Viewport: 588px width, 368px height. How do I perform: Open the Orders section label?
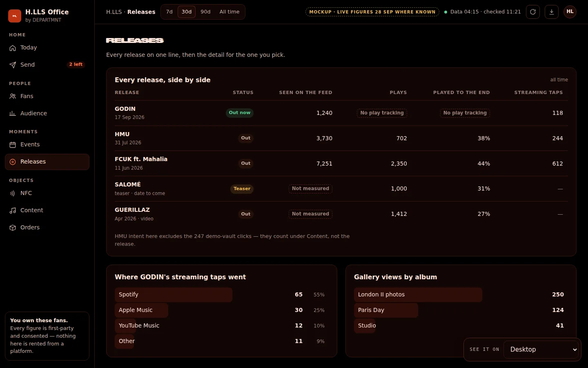(x=30, y=228)
